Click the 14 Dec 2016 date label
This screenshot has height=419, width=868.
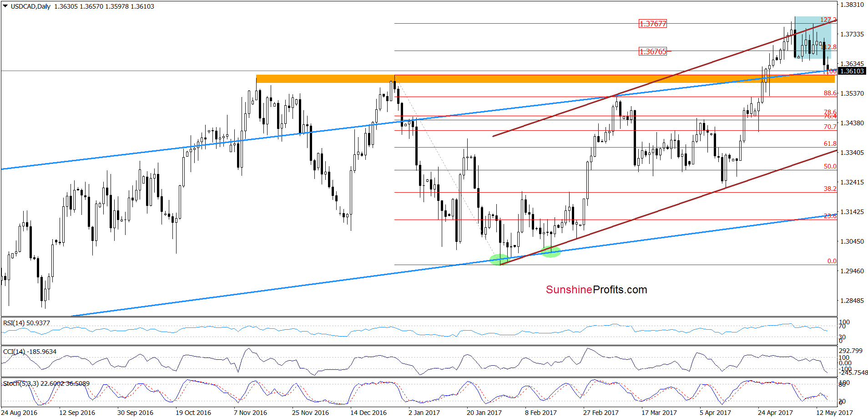[368, 413]
